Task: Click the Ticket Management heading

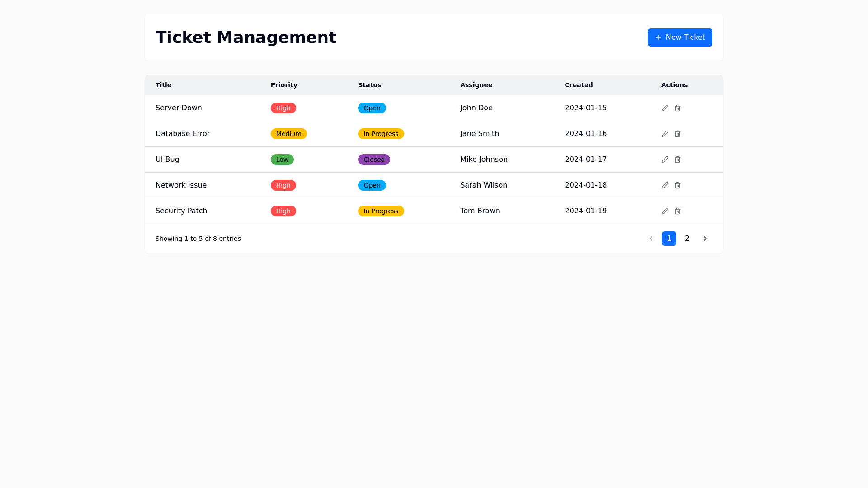Action: [246, 38]
